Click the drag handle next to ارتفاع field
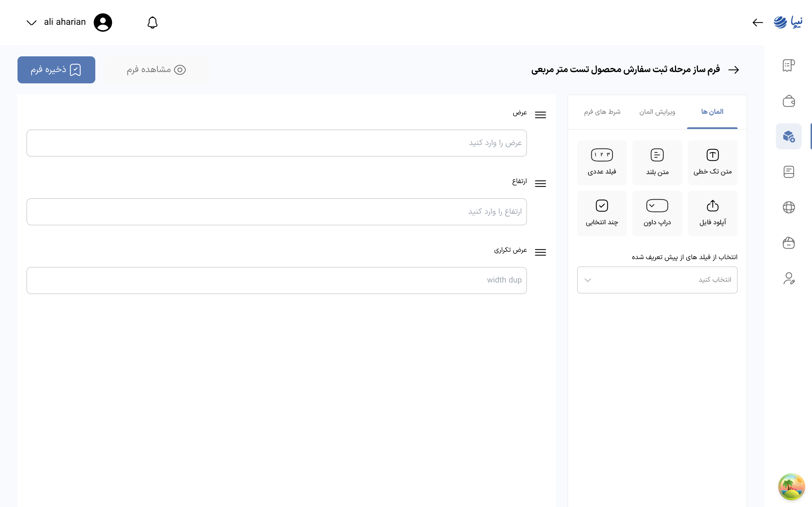The height and width of the screenshot is (507, 812). coord(540,184)
